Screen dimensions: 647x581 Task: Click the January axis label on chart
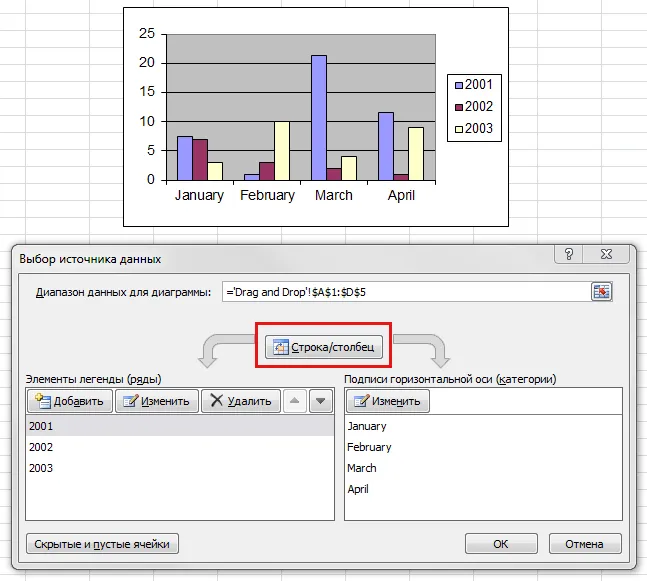pos(199,195)
